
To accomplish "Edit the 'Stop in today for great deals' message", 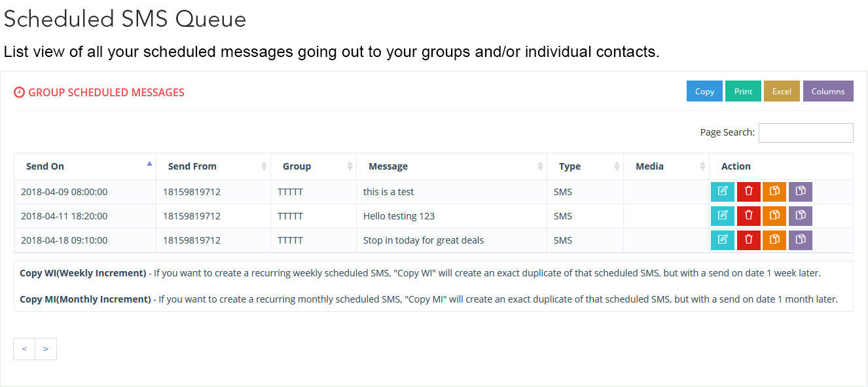I will [723, 240].
